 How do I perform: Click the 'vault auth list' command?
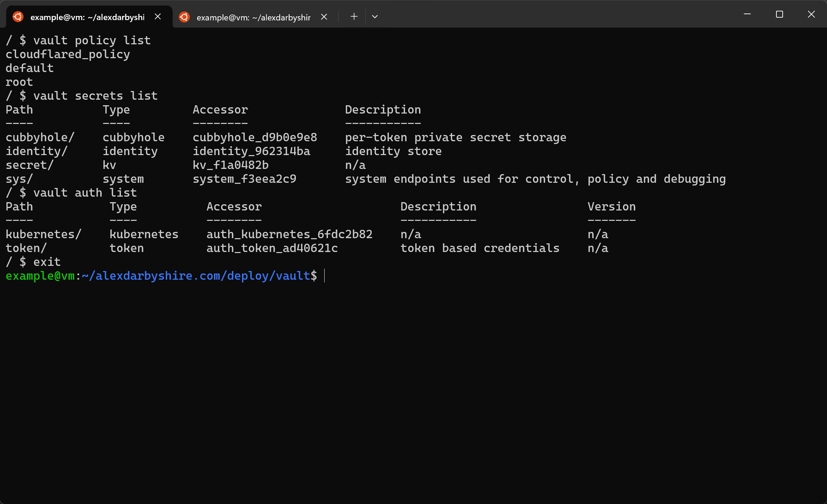(85, 193)
